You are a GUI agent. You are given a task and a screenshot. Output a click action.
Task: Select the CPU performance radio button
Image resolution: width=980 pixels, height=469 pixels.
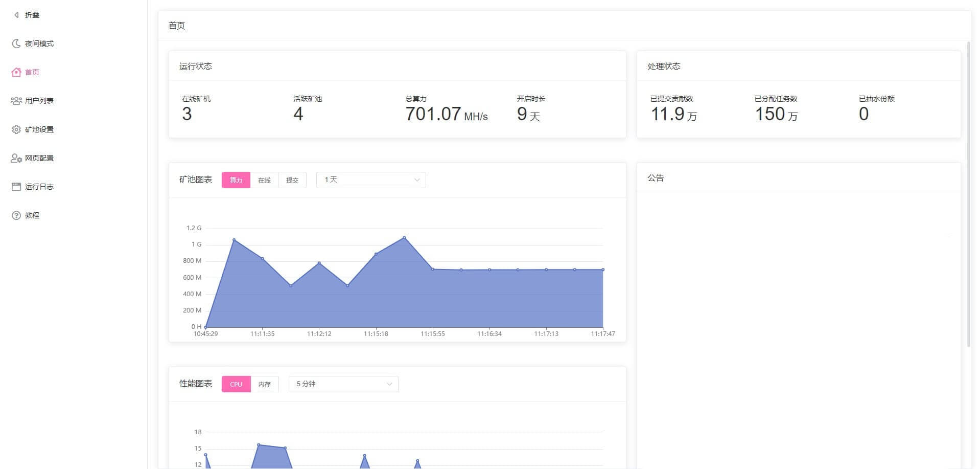click(236, 384)
